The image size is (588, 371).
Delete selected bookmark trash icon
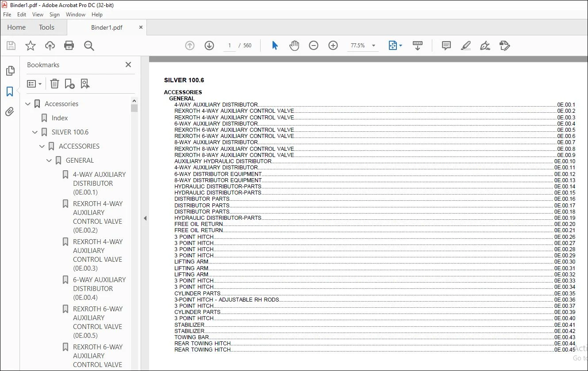[54, 84]
